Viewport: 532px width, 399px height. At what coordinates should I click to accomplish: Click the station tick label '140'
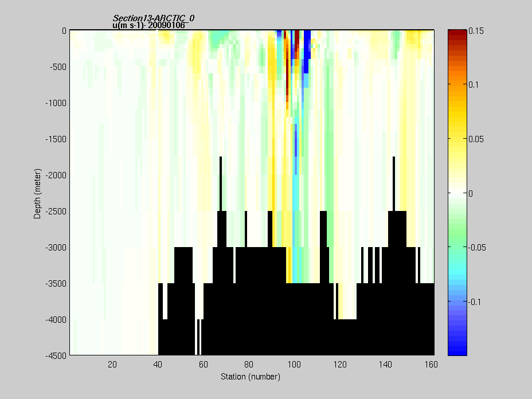coord(385,365)
